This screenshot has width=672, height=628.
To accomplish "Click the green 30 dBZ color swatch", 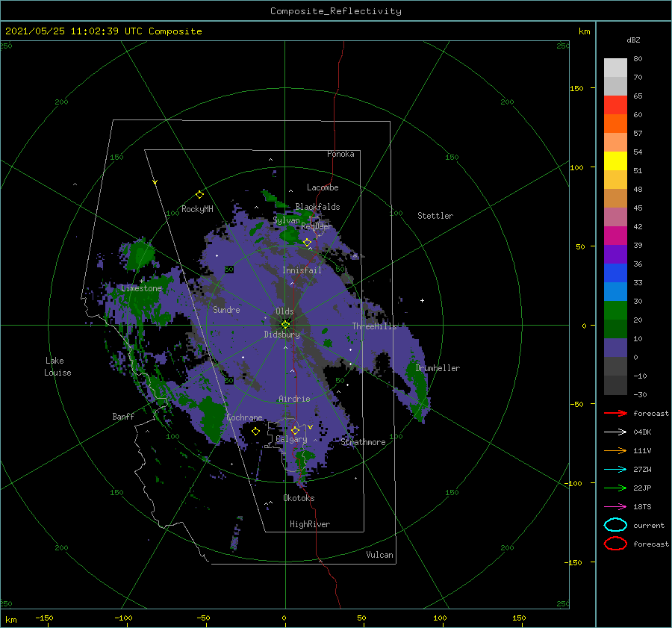I will (x=615, y=311).
